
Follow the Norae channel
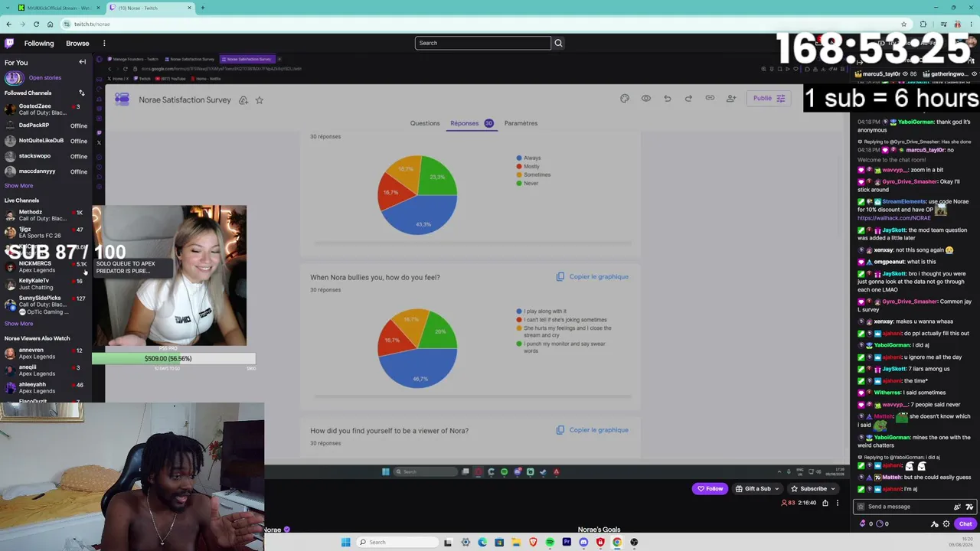click(710, 489)
